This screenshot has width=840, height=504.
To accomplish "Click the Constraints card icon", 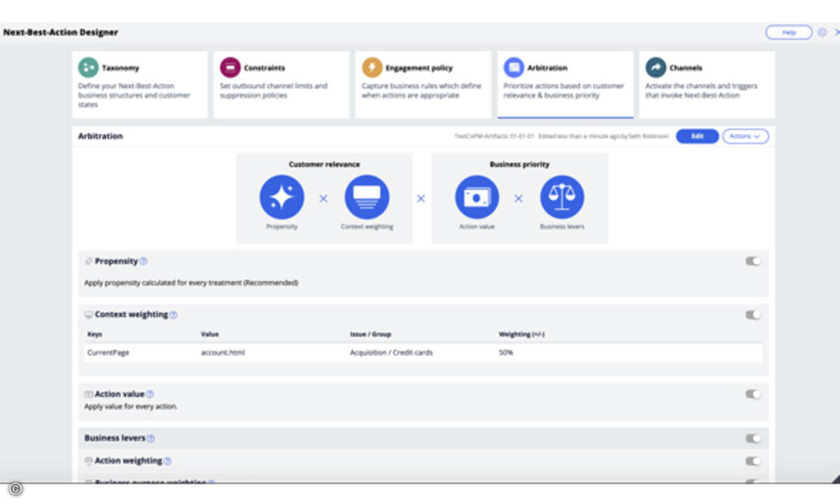I will [x=230, y=67].
